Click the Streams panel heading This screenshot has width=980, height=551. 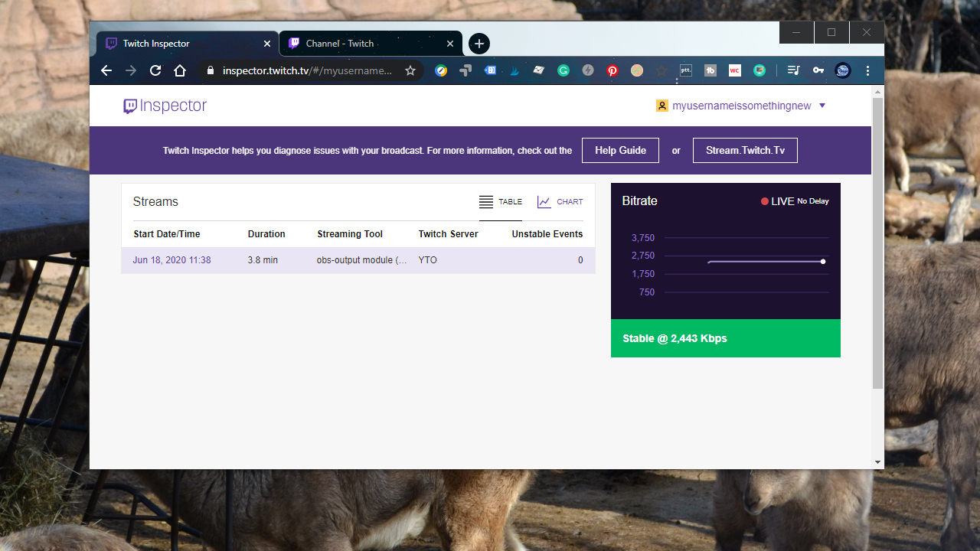[x=155, y=202]
